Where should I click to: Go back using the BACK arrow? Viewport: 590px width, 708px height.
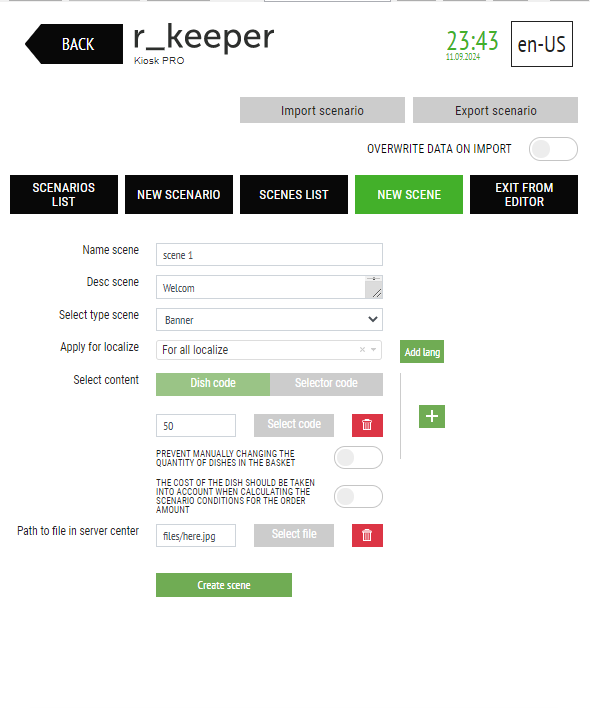point(74,44)
